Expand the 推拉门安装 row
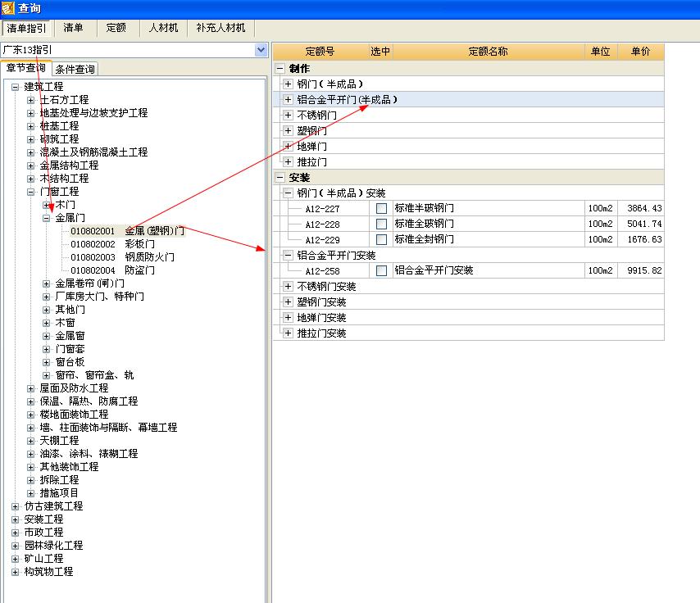This screenshot has height=603, width=700. pos(288,333)
